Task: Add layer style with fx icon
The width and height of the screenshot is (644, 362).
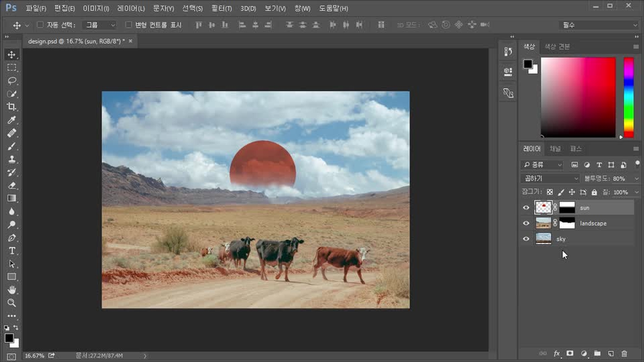Action: tap(557, 353)
